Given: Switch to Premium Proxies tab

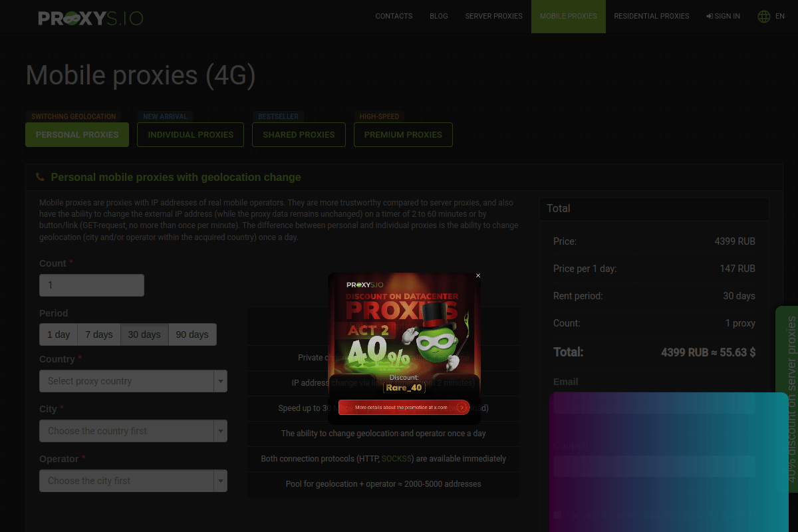Looking at the screenshot, I should click(403, 134).
